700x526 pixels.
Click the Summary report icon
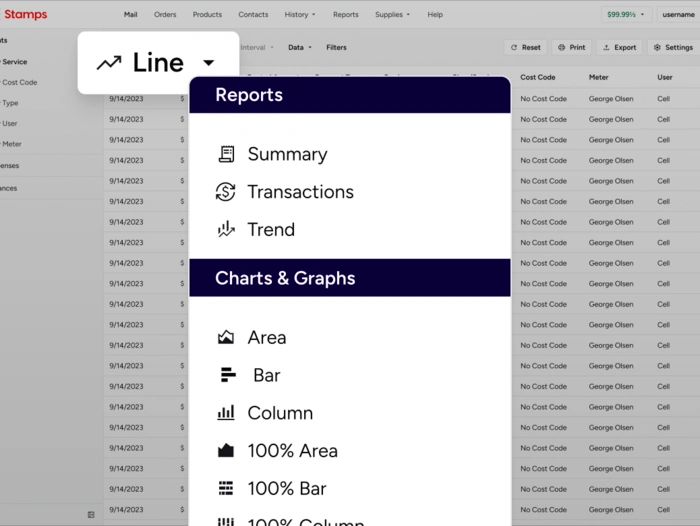coord(226,154)
